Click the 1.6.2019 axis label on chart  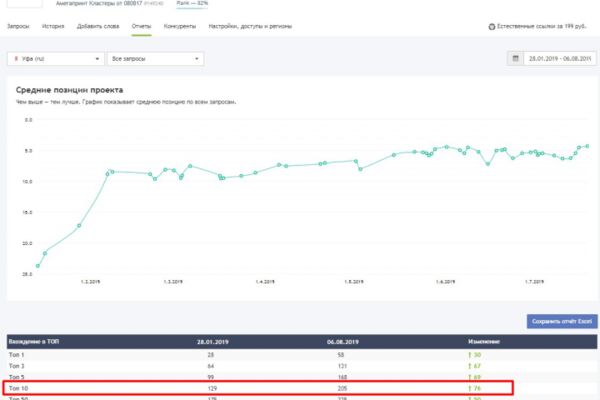point(445,282)
